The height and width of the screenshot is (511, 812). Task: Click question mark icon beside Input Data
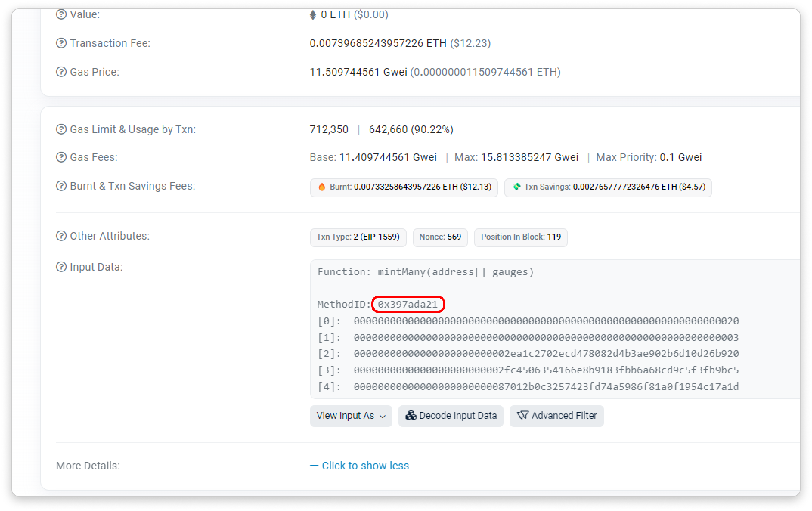[61, 267]
